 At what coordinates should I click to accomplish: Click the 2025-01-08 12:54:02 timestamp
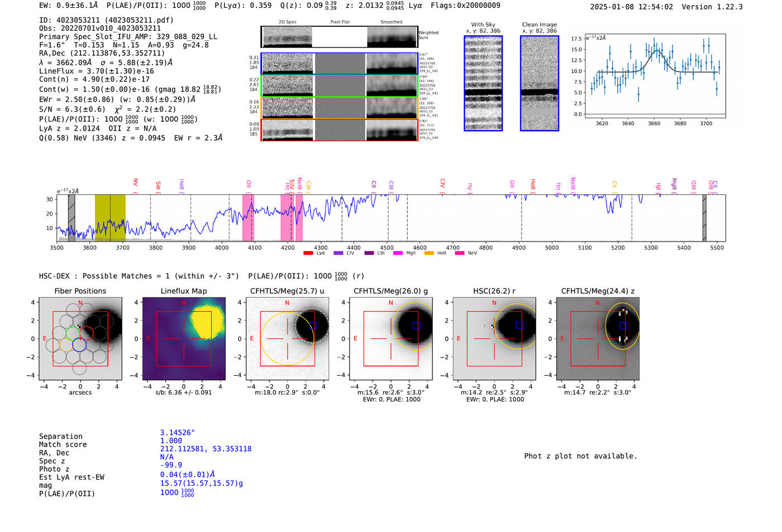click(632, 7)
